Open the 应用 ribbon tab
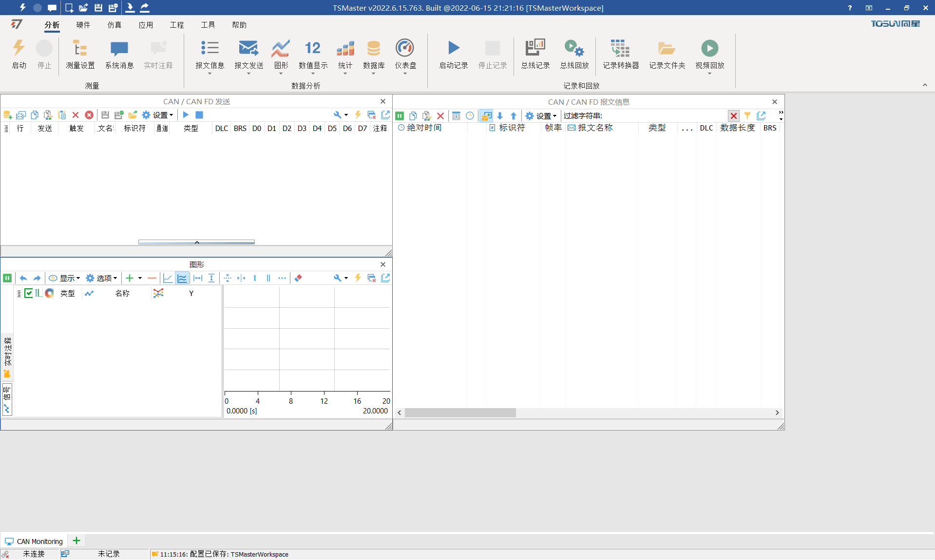 [x=146, y=25]
